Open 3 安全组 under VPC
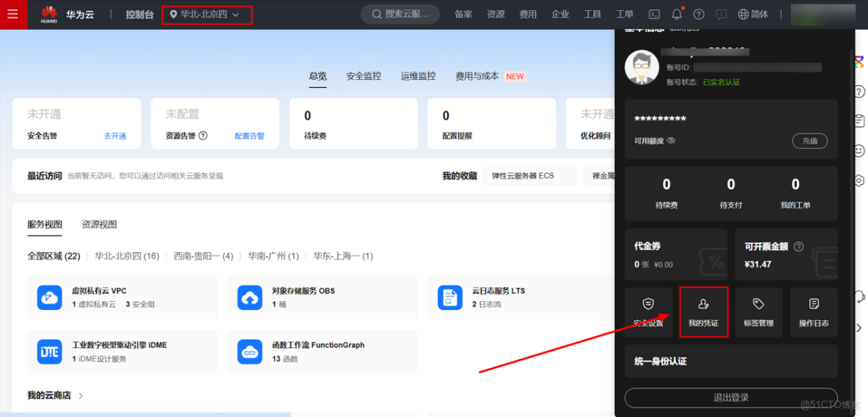 139,304
